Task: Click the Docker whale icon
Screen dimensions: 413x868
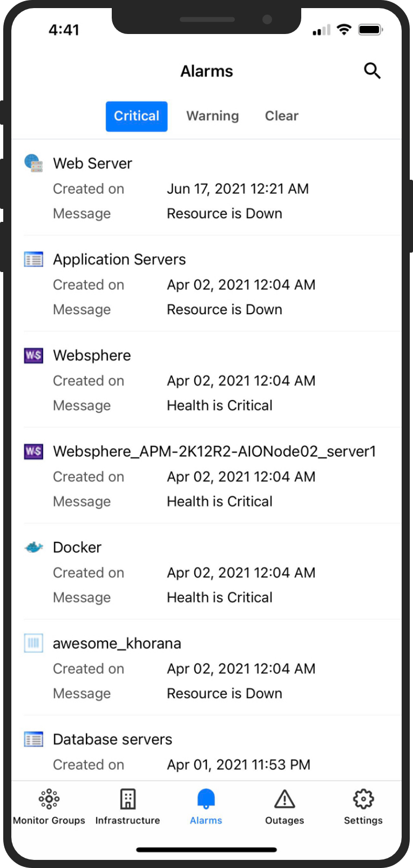Action: (33, 547)
